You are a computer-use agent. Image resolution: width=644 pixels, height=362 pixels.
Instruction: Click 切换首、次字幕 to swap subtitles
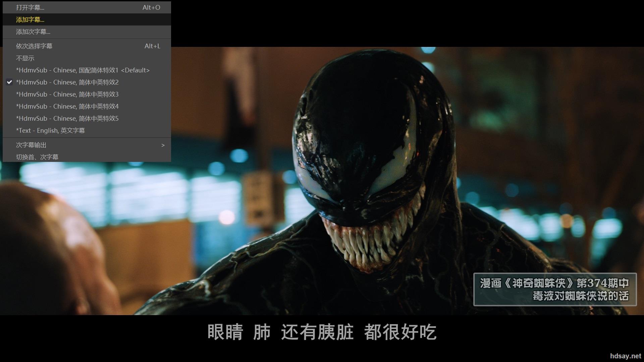point(37,157)
